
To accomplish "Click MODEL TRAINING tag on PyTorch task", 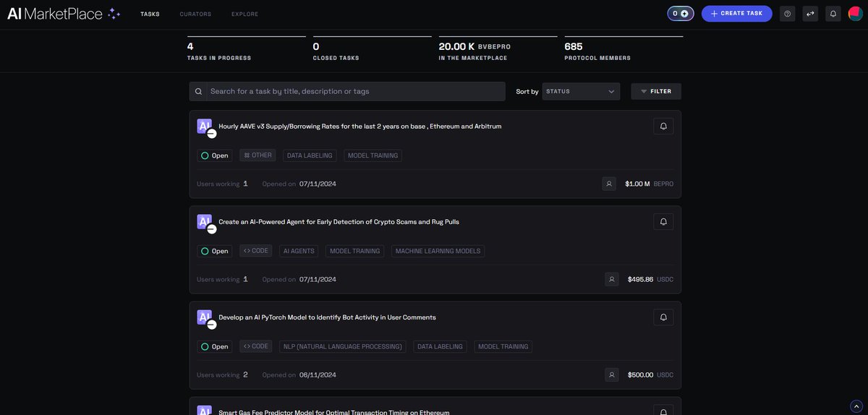I will (x=503, y=346).
